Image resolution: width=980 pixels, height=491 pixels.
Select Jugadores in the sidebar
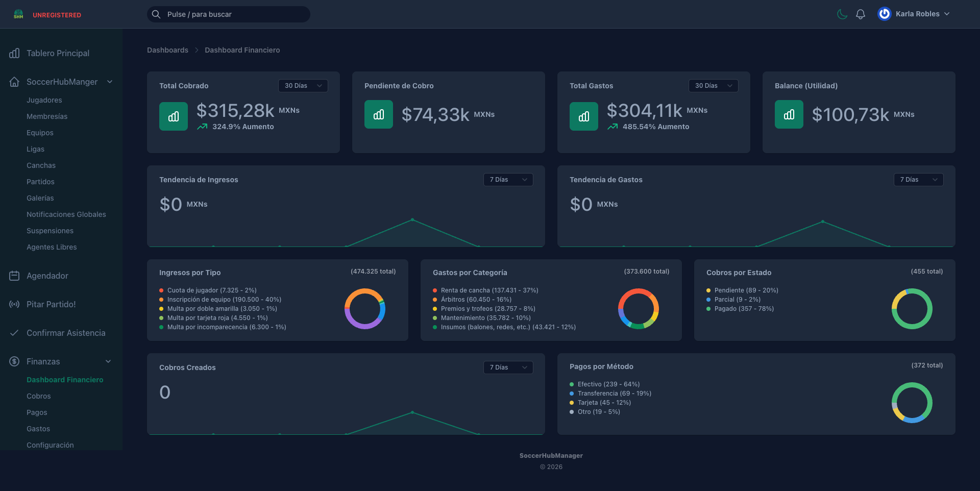point(44,100)
